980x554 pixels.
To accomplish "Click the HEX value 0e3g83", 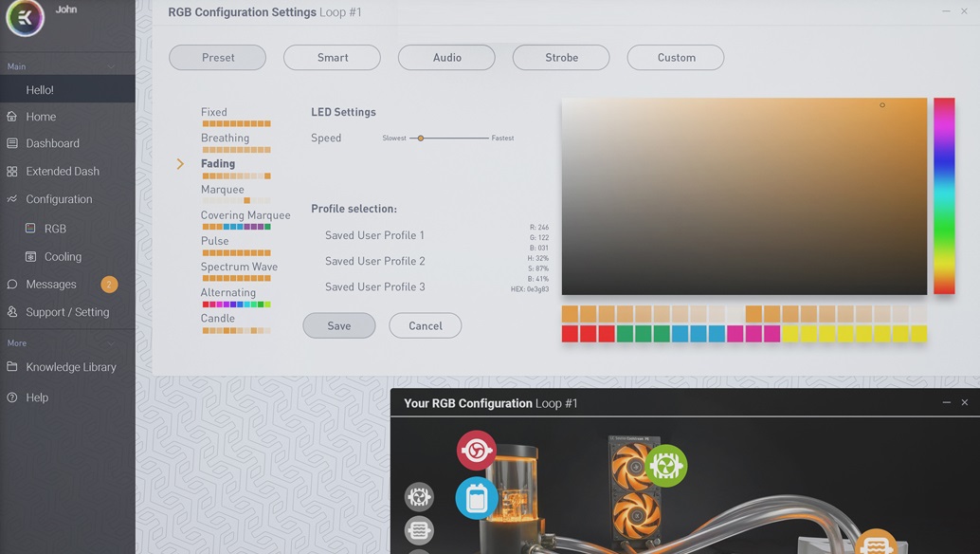I will (530, 289).
